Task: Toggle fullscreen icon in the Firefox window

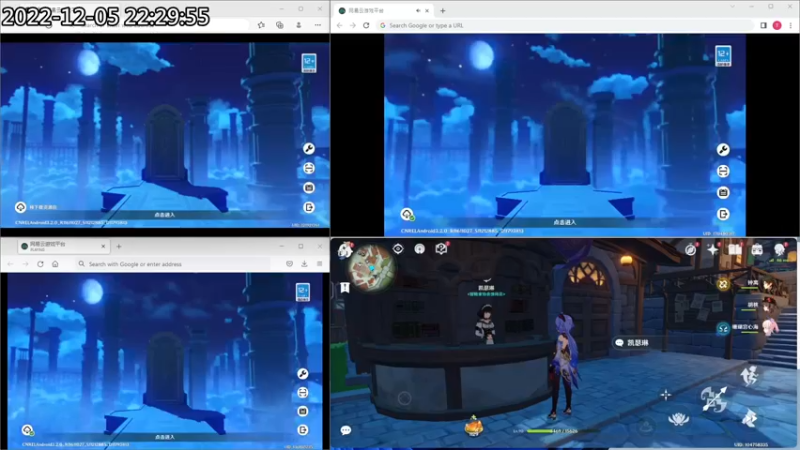Action: click(303, 392)
